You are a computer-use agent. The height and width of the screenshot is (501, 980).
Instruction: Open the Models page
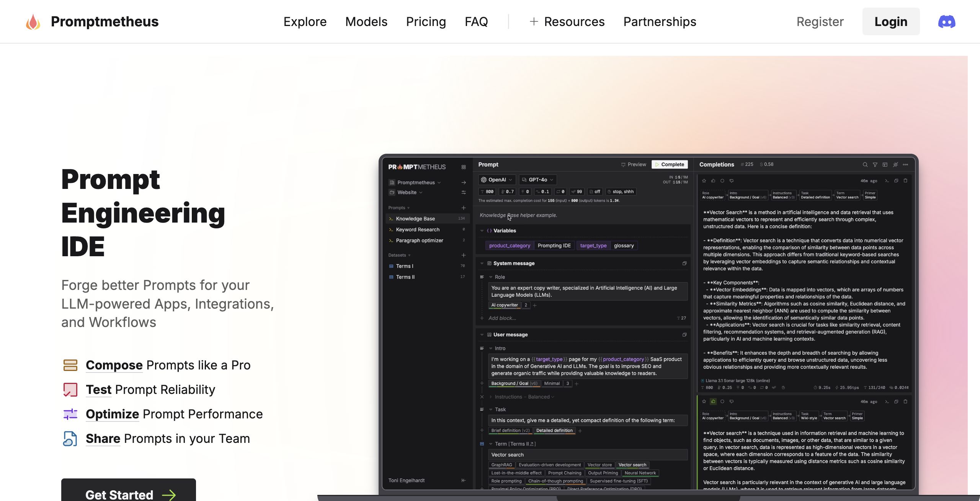366,22
